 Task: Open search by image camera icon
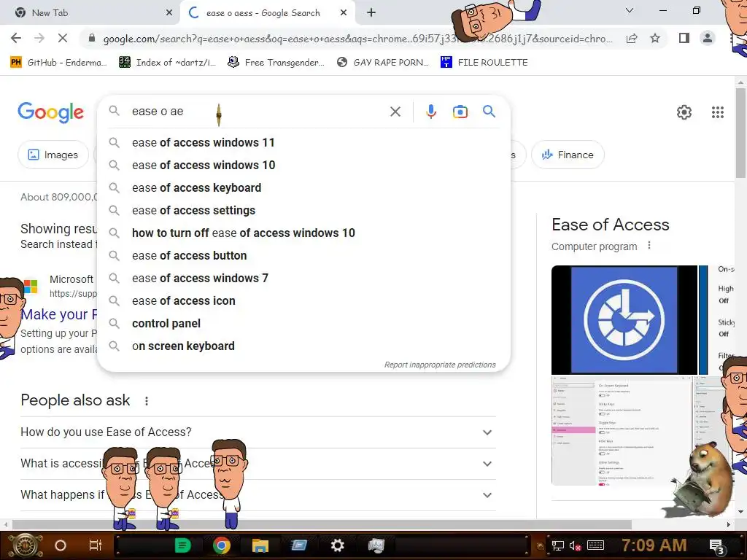coord(460,112)
